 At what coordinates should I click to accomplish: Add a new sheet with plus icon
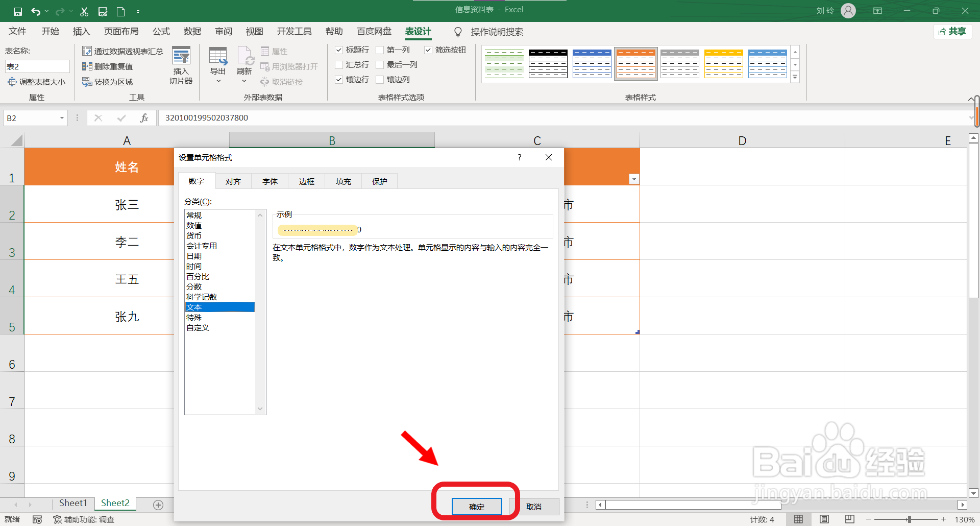[x=158, y=505]
